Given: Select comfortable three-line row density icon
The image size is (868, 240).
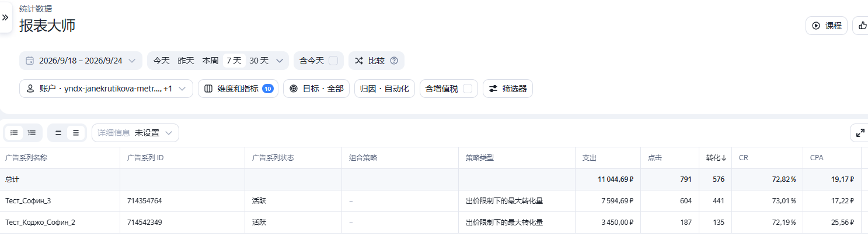Looking at the screenshot, I should tap(76, 133).
